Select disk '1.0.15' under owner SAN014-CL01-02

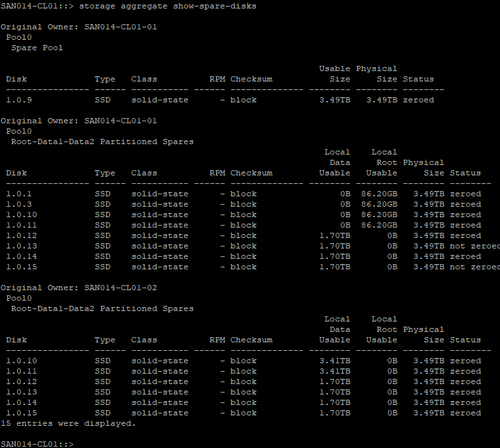coord(22,413)
